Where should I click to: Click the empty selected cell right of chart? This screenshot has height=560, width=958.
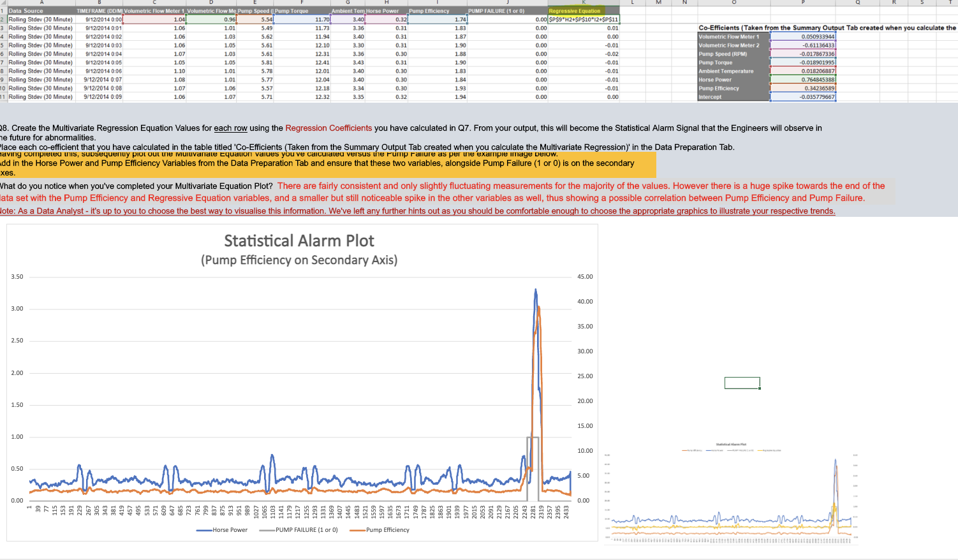click(x=742, y=383)
